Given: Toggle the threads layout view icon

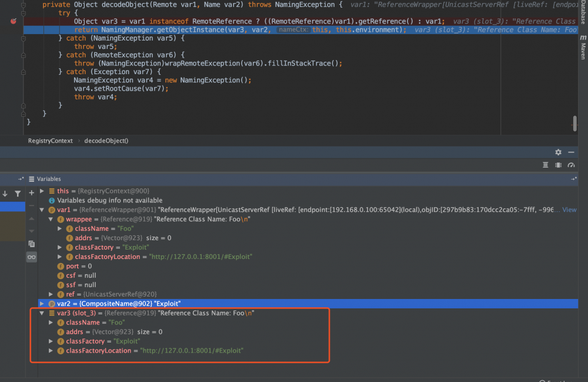Looking at the screenshot, I should [x=559, y=165].
